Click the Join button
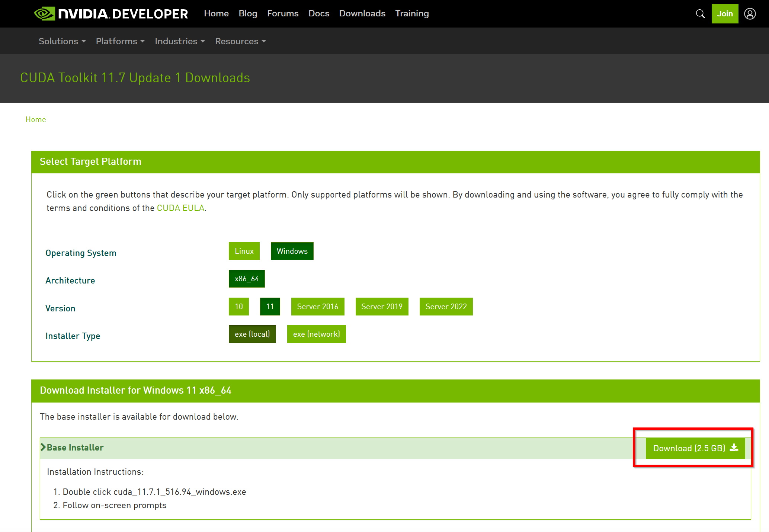This screenshot has height=532, width=769. click(x=725, y=14)
